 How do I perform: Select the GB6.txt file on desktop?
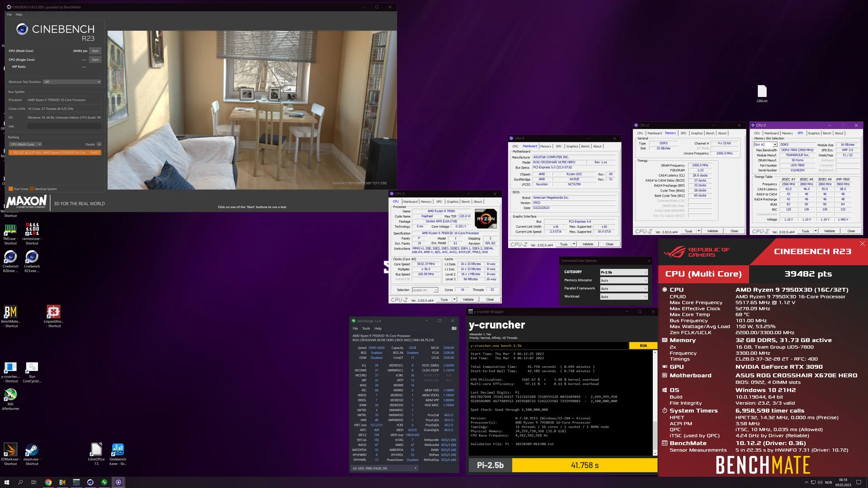(x=762, y=94)
